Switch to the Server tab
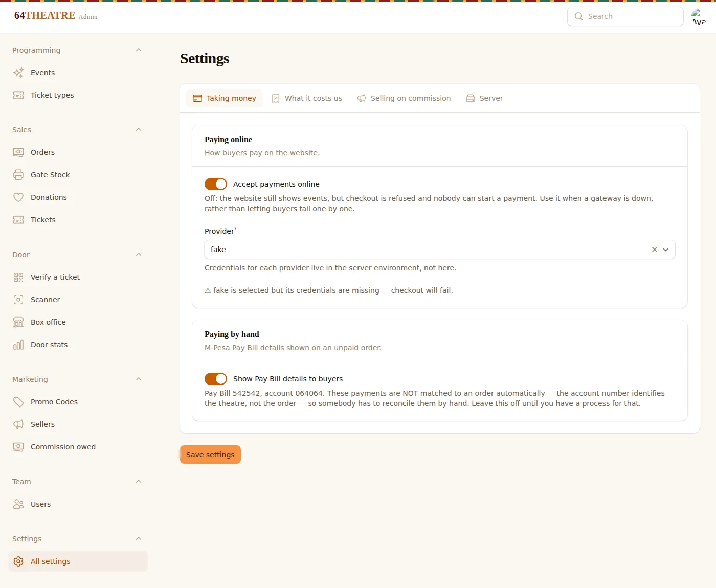The height and width of the screenshot is (588, 716). pyautogui.click(x=484, y=98)
